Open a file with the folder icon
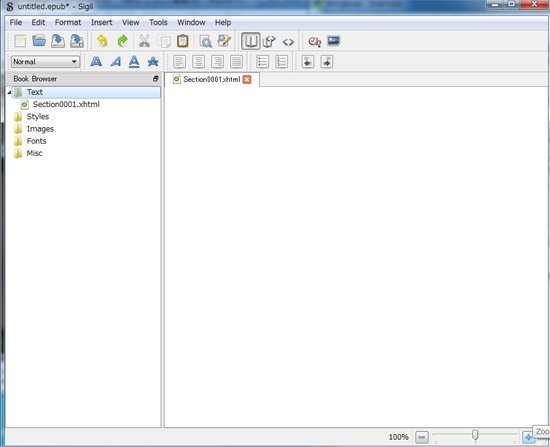This screenshot has height=447, width=550. 39,41
